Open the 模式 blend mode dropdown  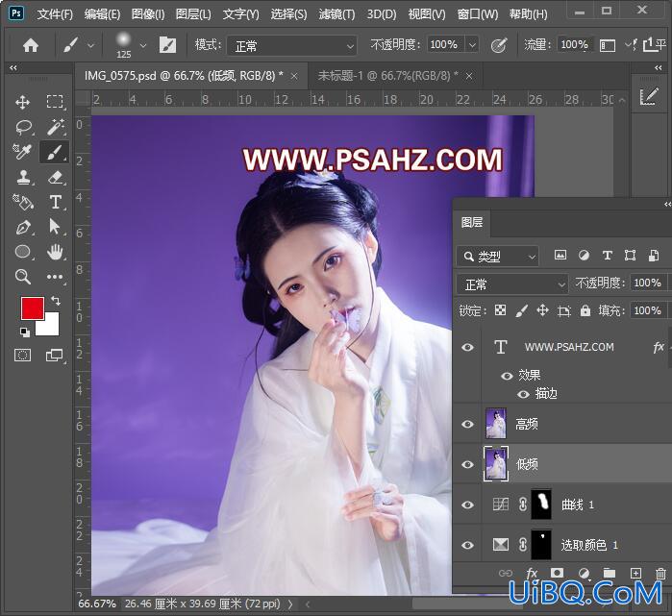[292, 45]
